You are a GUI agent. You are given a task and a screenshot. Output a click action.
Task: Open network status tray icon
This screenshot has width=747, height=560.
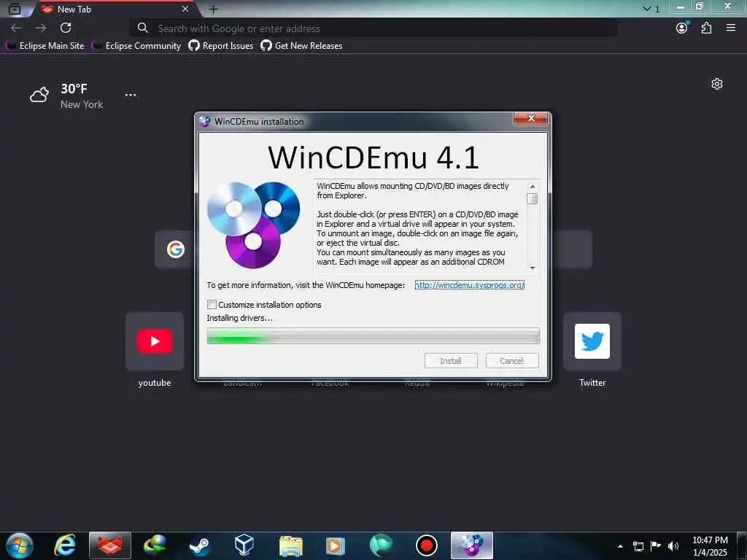coord(638,546)
